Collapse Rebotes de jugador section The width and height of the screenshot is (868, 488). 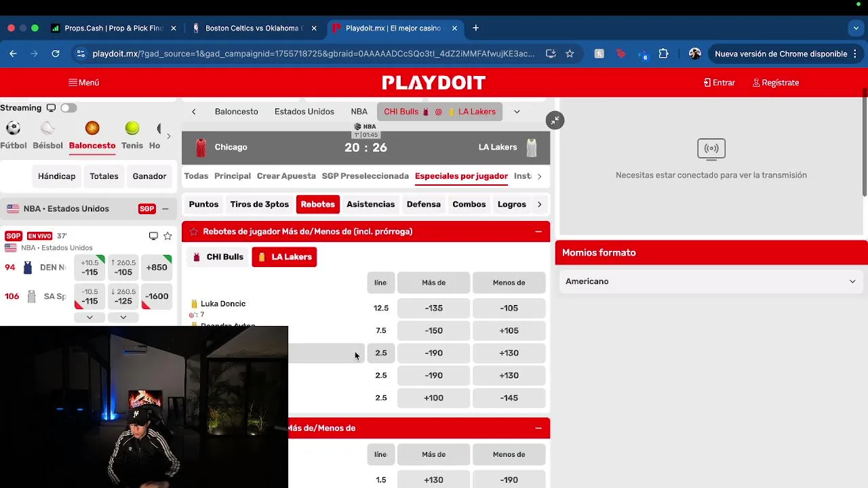538,232
